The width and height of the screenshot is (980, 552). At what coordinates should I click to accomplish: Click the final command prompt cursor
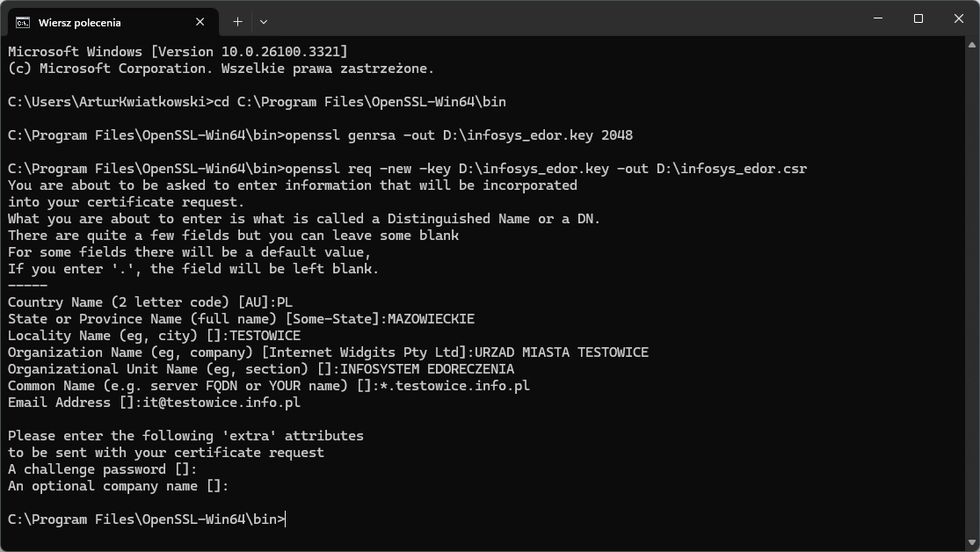[x=286, y=519]
